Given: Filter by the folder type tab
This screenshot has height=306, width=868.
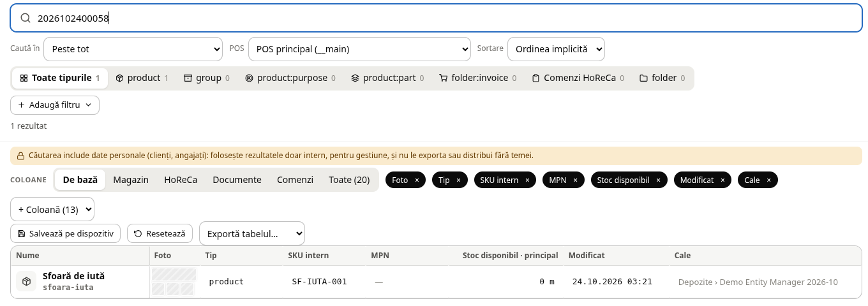Looking at the screenshot, I should (662, 78).
